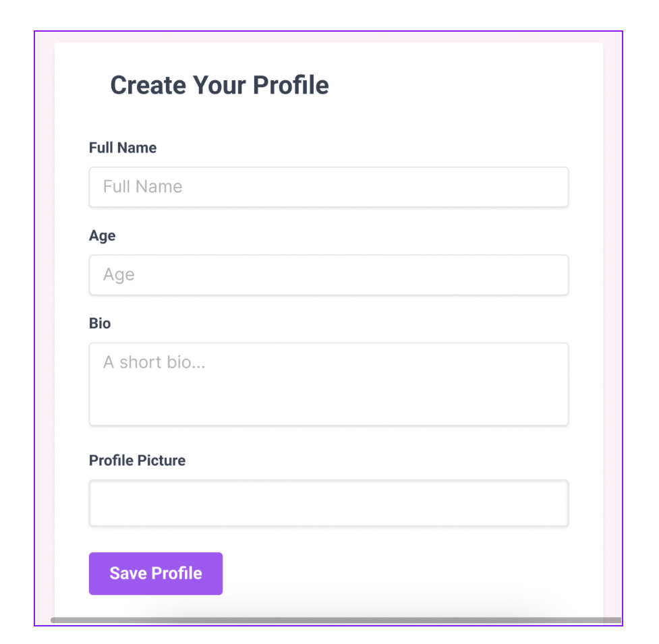Click the 'Create Your Profile' heading
Viewport: 659px width, 644px height.
click(x=220, y=85)
